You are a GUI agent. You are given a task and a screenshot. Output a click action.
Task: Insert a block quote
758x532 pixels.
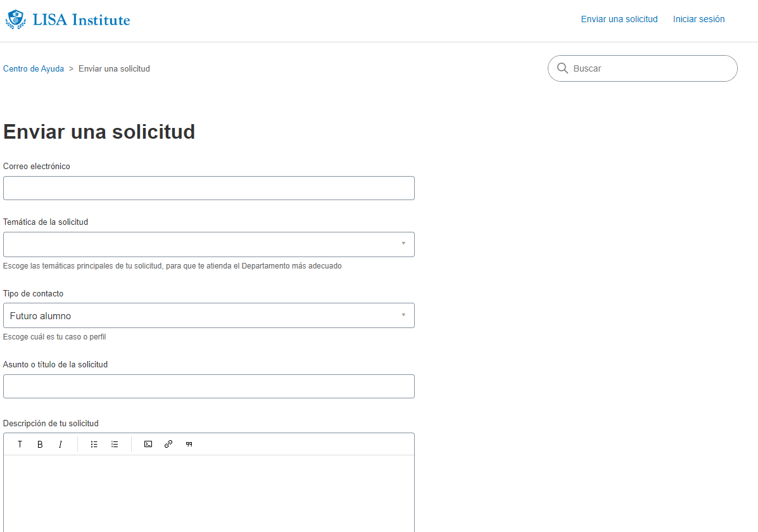[189, 445]
